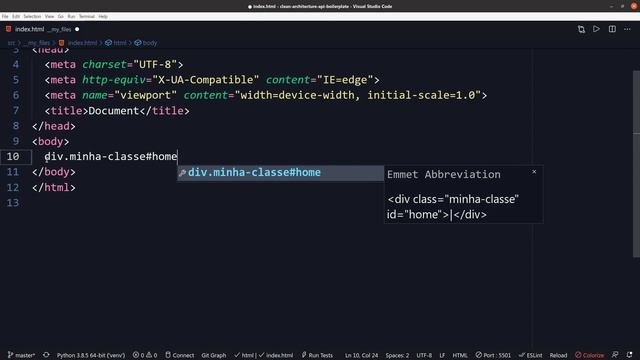The width and height of the screenshot is (640, 360).
Task: Open the editor more actions ellipsis
Action: point(627,29)
